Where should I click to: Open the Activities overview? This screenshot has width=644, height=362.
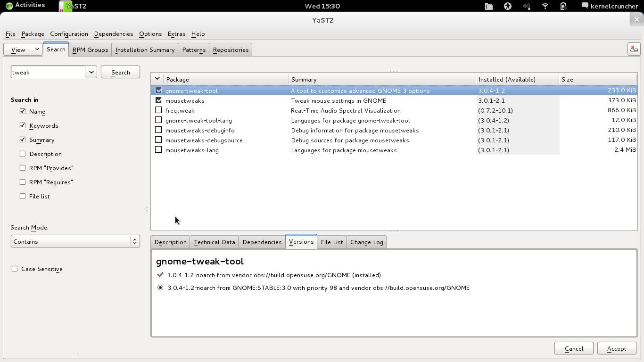pos(25,6)
